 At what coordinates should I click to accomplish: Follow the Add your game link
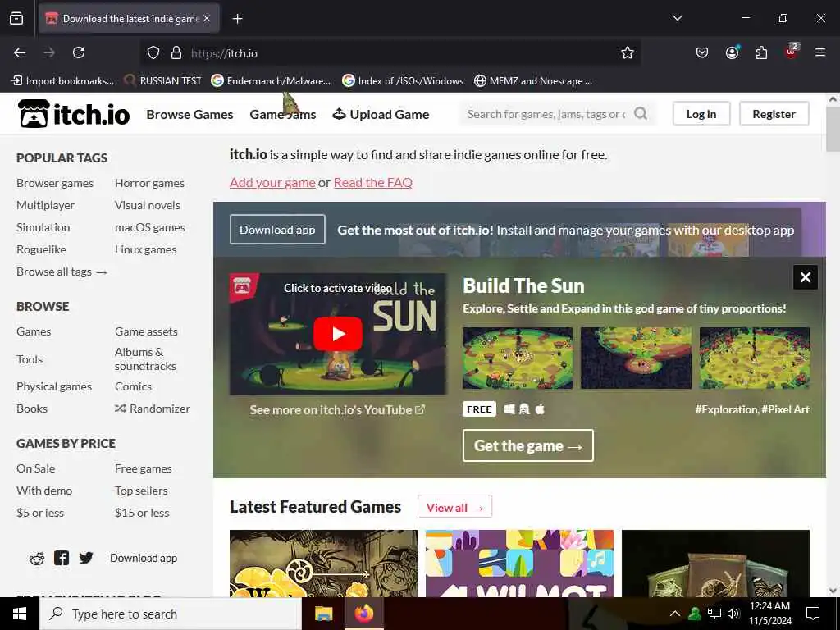tap(272, 183)
